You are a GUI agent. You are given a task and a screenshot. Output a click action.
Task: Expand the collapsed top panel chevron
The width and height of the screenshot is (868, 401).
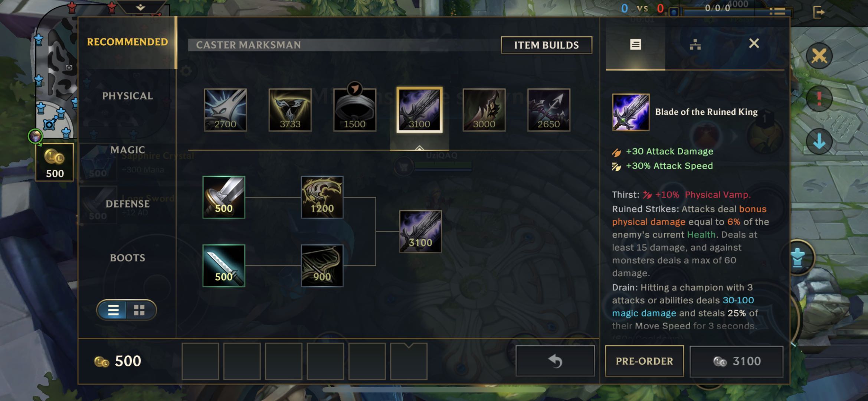click(x=140, y=7)
